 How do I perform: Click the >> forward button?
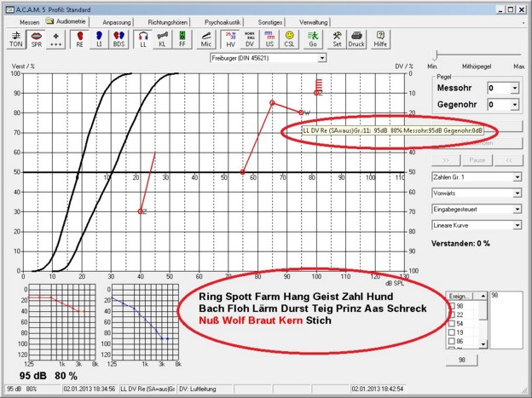(446, 160)
